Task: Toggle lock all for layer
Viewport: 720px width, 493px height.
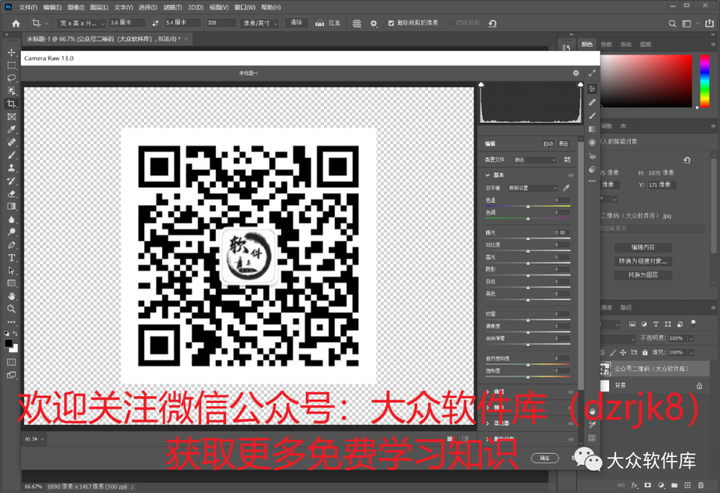Action: point(645,353)
